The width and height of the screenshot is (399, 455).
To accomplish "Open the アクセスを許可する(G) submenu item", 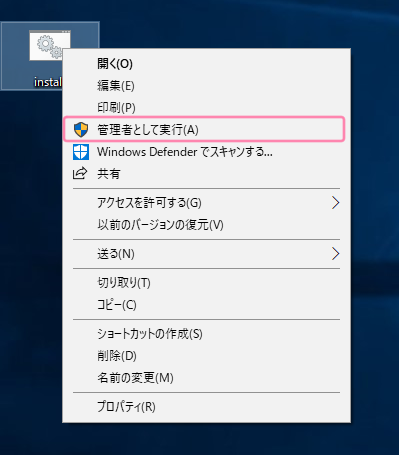I will coord(206,203).
